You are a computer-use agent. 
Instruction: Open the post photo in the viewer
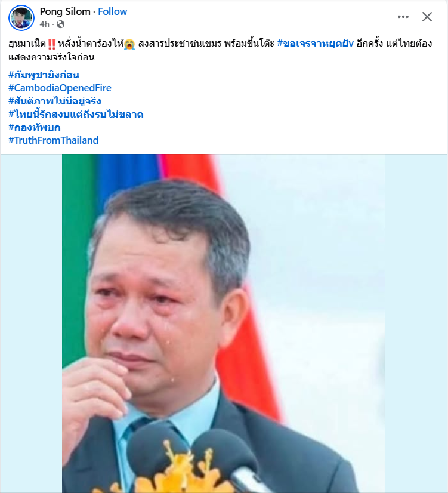(223, 323)
